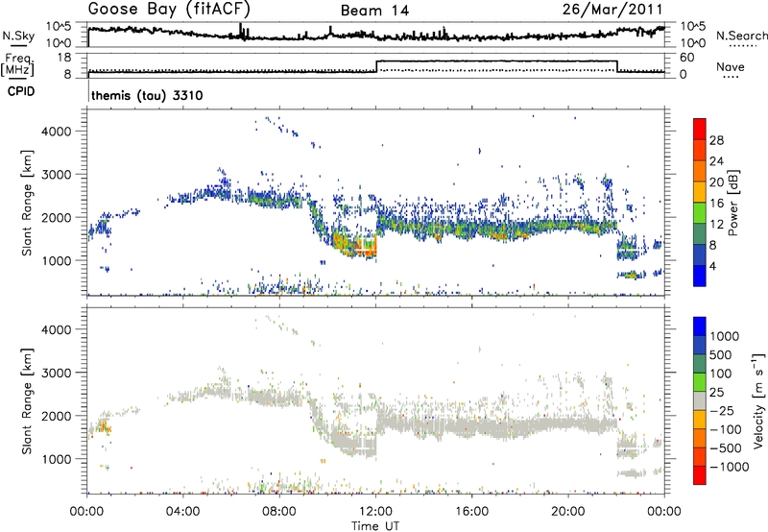Viewport: 768px width, 532px height.
Task: Click the date "26/Mar/2011"
Action: tap(612, 9)
